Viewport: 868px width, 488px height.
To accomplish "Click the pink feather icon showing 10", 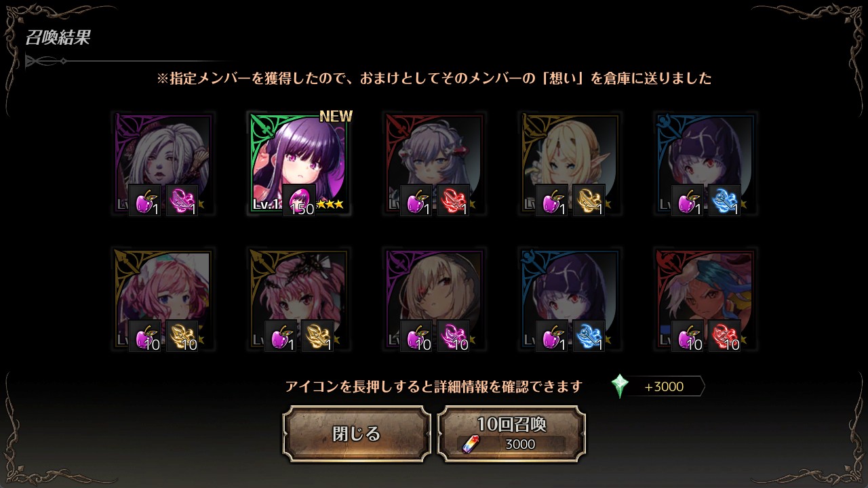I will 454,336.
